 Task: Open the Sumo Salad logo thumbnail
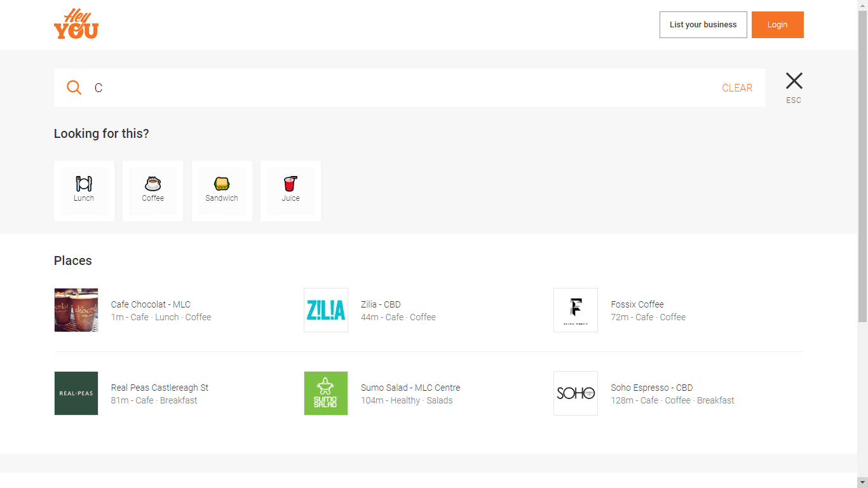[326, 393]
